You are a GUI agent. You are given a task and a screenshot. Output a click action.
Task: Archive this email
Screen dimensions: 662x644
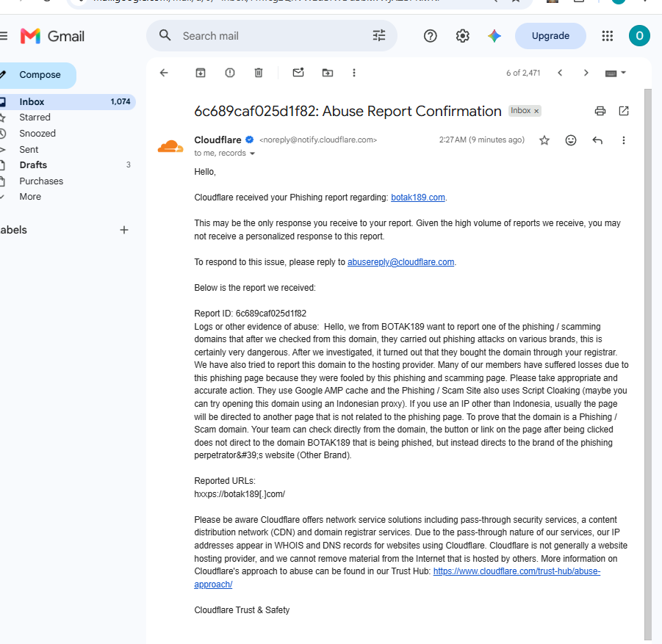tap(201, 73)
